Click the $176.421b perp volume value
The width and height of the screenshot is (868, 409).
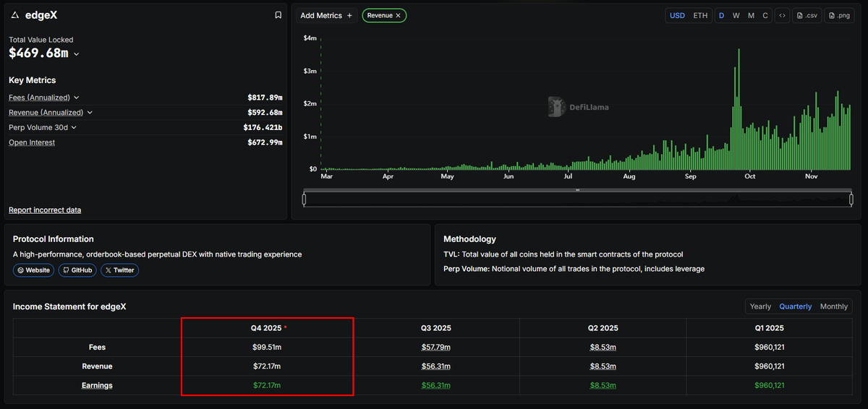pyautogui.click(x=263, y=128)
